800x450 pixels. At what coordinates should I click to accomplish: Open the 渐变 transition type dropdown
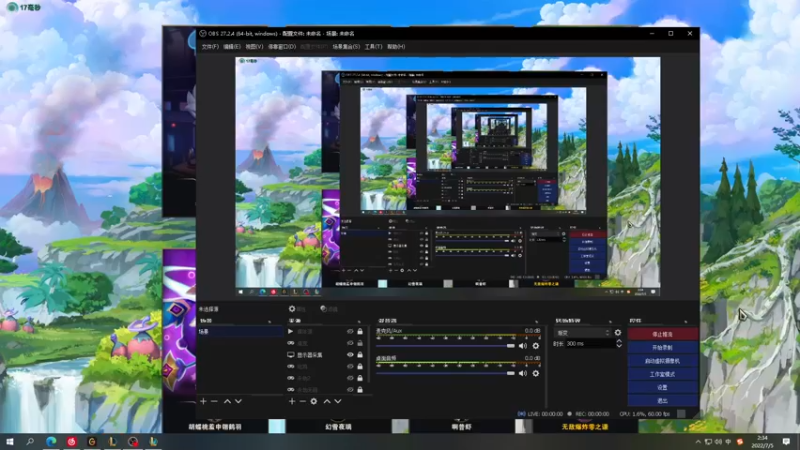[583, 333]
